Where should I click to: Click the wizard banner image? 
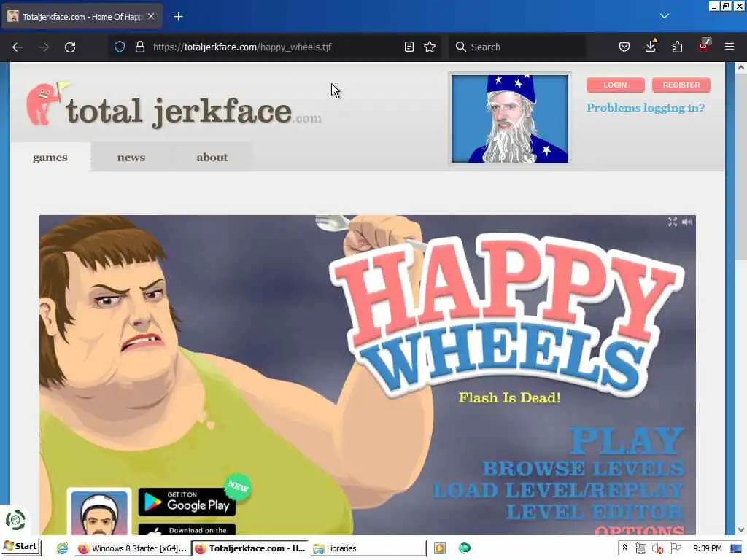tap(509, 119)
